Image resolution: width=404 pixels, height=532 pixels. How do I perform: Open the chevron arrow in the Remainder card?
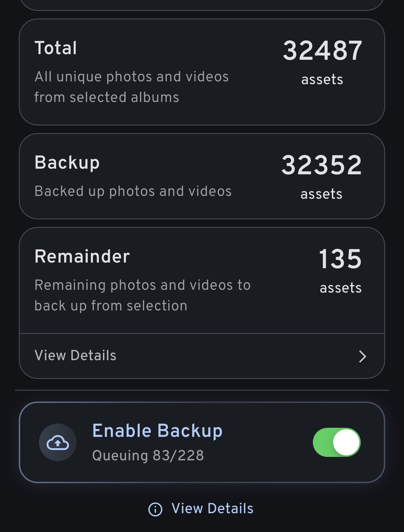[362, 356]
